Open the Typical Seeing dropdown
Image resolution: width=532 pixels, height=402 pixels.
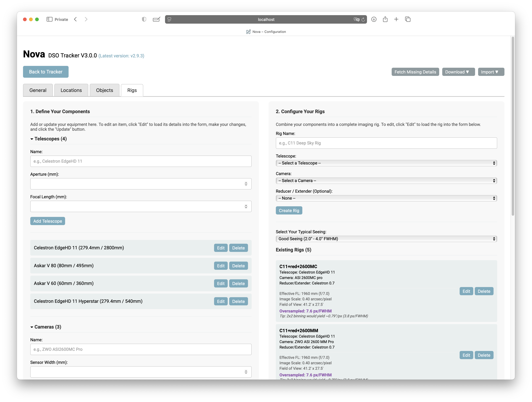coord(386,239)
